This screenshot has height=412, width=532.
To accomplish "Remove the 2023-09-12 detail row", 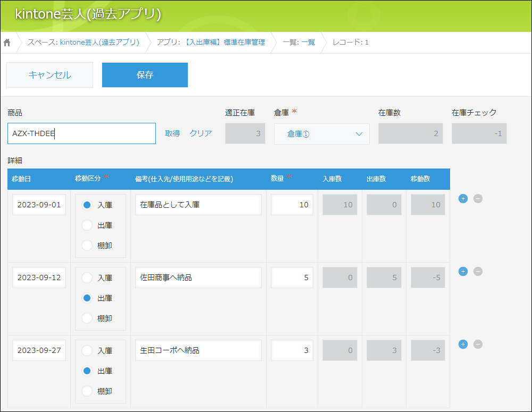I will (478, 271).
